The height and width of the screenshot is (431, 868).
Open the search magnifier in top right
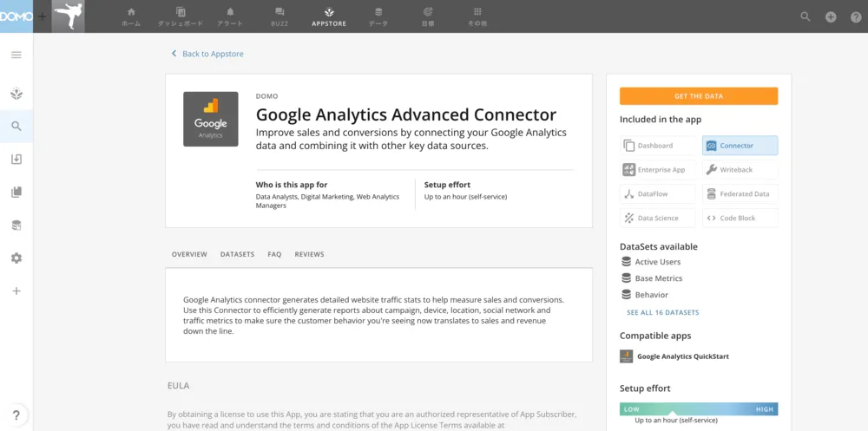pos(806,16)
